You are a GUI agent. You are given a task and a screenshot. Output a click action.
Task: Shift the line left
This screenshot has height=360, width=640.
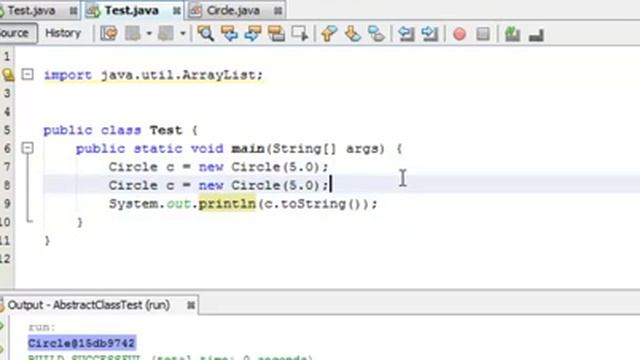coord(406,33)
